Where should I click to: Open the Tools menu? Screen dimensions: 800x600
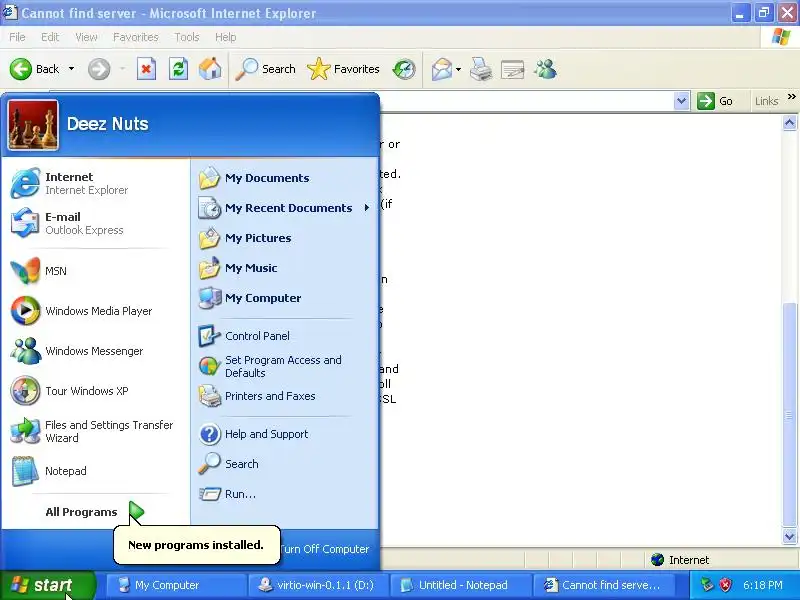tap(187, 37)
